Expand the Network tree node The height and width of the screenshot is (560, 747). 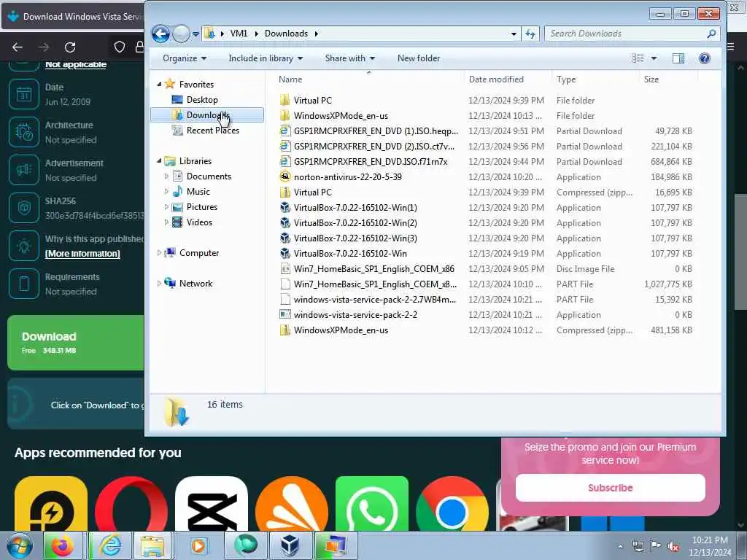(159, 284)
